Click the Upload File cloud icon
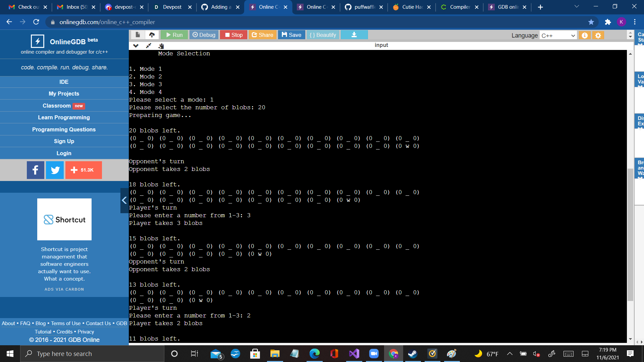 [152, 35]
